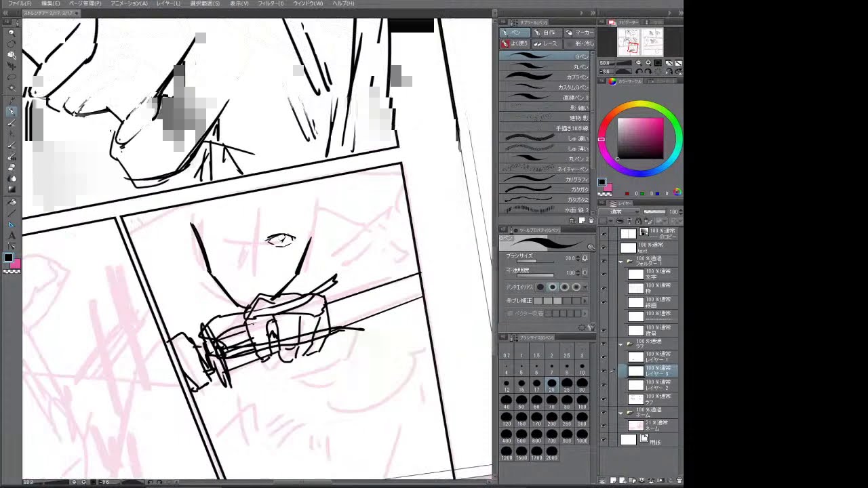Collapse the ラフ layer folder
Image resolution: width=868 pixels, height=488 pixels.
[620, 344]
